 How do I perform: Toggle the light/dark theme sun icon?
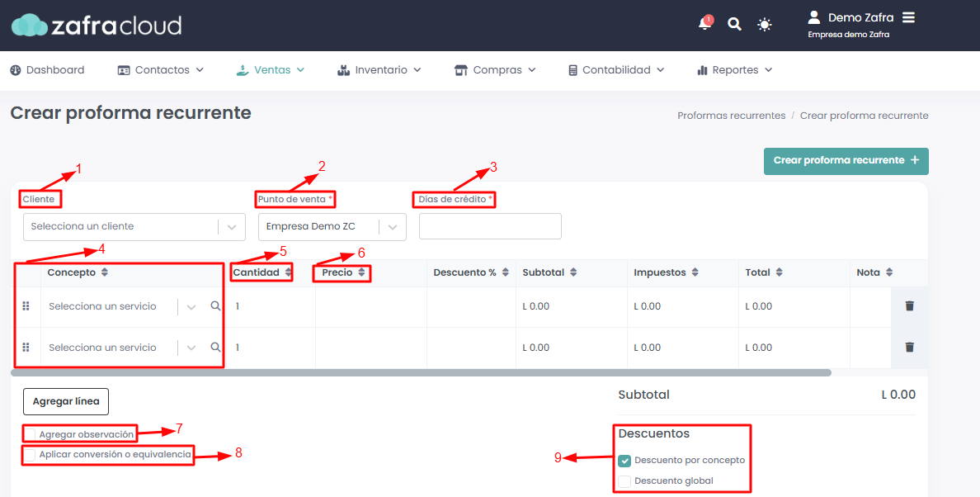click(765, 25)
